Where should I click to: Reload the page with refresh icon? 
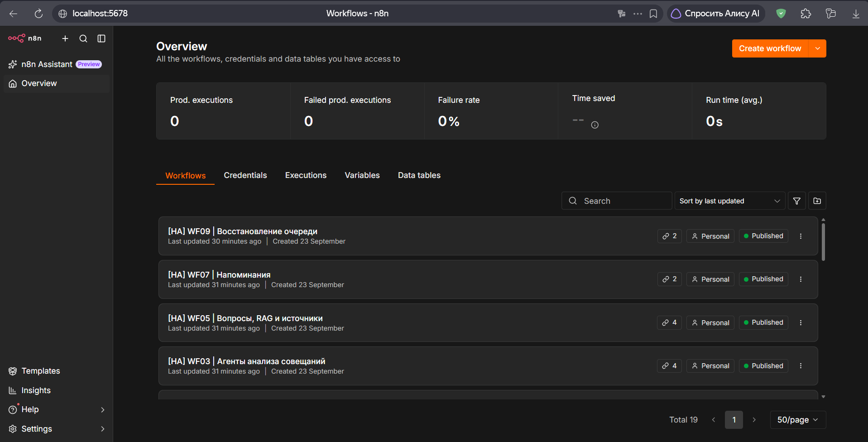(38, 14)
